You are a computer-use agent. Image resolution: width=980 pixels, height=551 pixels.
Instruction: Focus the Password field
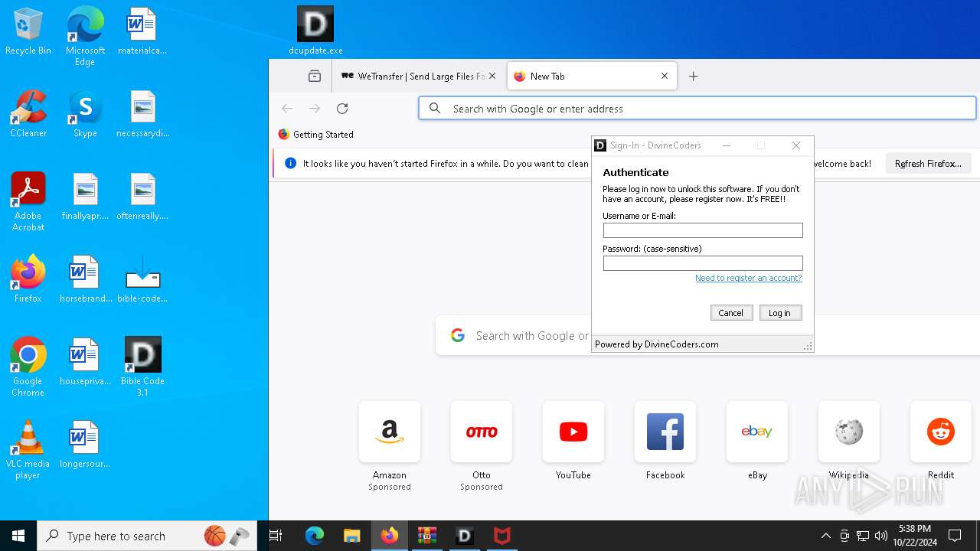(x=703, y=263)
